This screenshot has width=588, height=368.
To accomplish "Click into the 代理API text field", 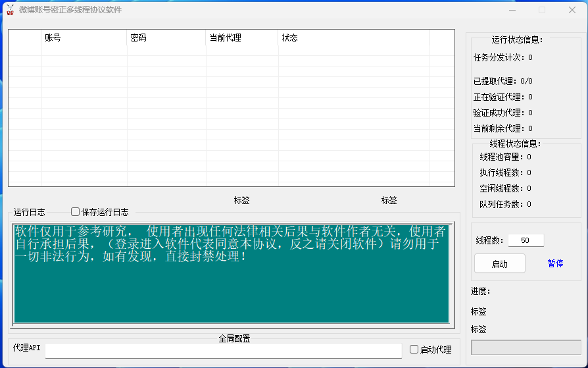I will click(224, 351).
